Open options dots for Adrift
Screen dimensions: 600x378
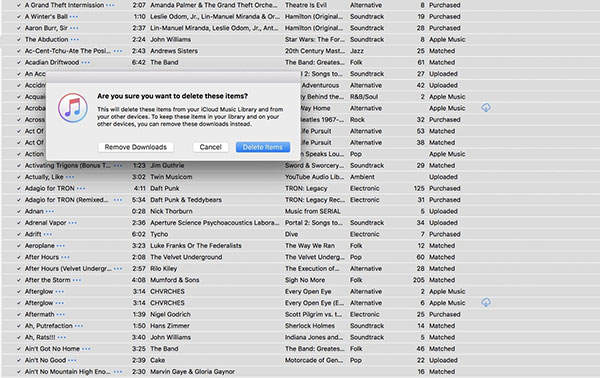tap(47, 235)
